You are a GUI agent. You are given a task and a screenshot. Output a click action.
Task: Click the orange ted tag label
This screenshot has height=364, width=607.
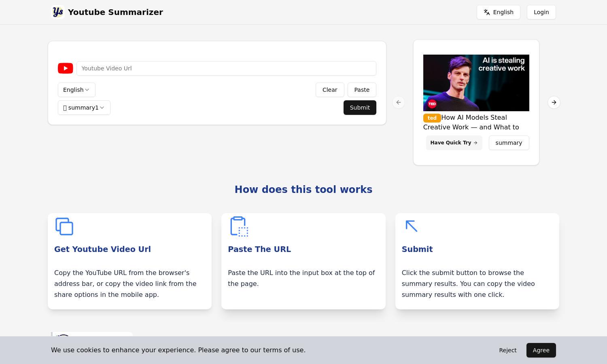click(x=432, y=118)
